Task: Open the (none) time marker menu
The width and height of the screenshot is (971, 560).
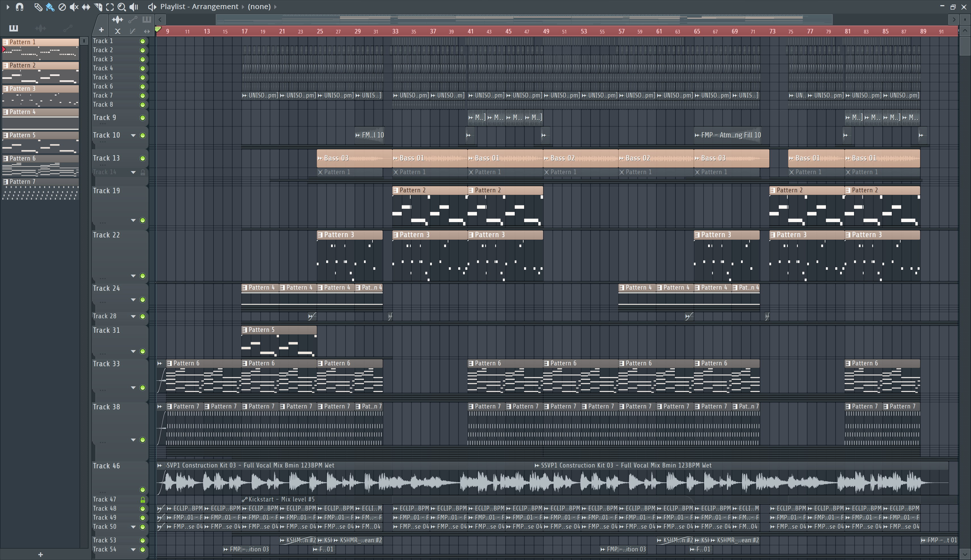Action: coord(260,7)
